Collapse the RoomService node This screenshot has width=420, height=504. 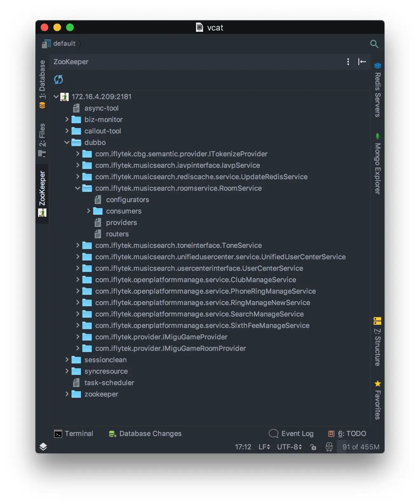(x=78, y=188)
